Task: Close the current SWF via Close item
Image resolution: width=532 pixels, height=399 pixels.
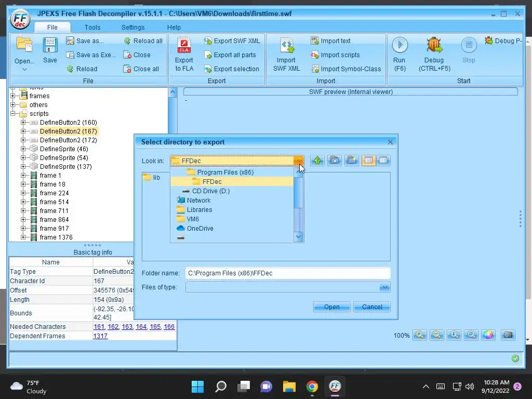Action: pyautogui.click(x=137, y=55)
